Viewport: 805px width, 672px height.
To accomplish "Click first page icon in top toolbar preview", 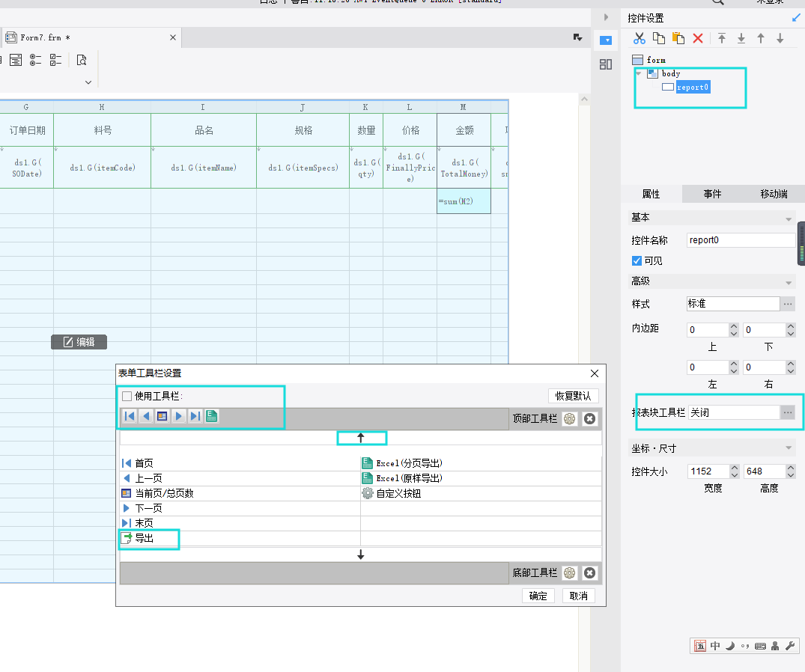I will click(x=130, y=416).
